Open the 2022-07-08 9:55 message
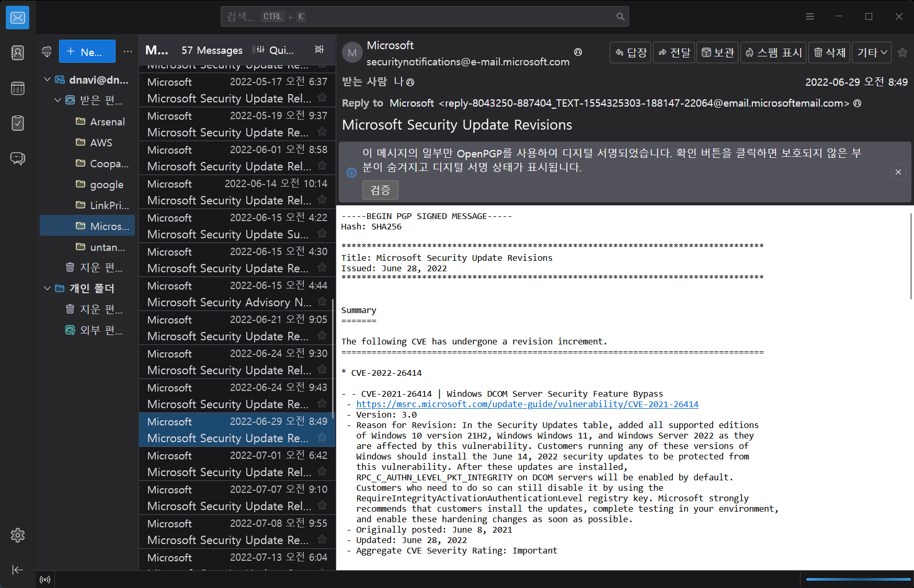 click(237, 532)
